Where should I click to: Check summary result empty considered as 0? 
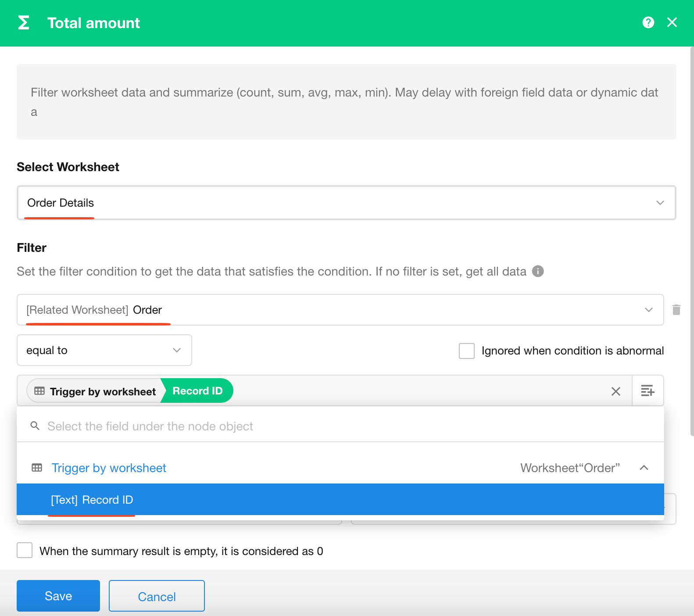(25, 551)
